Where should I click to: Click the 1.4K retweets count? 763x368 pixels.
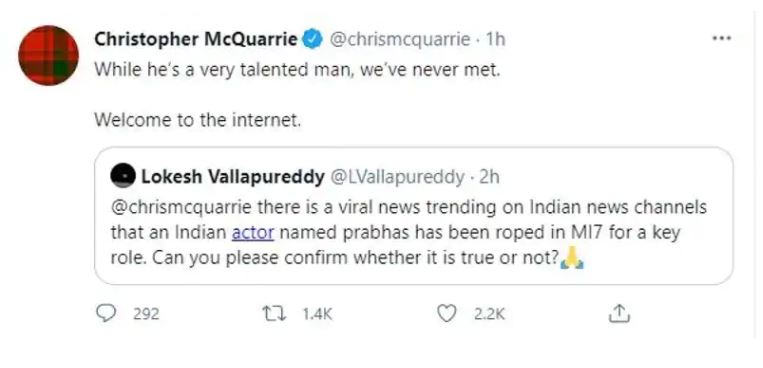pos(317,314)
